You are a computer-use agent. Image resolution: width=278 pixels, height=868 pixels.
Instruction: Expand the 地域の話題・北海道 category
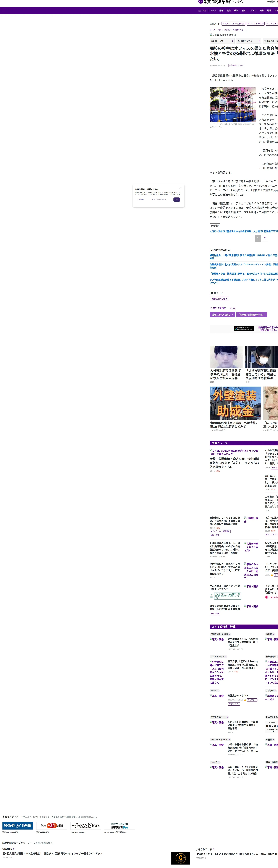click(220, 634)
